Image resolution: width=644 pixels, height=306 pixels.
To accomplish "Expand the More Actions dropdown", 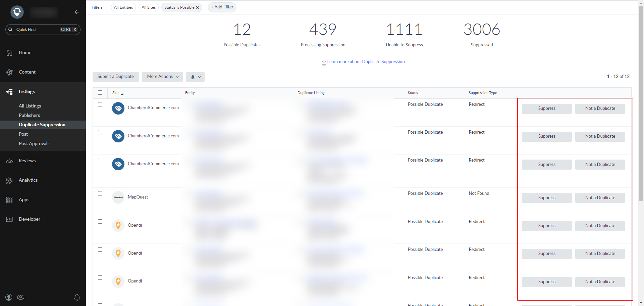I will click(x=162, y=77).
